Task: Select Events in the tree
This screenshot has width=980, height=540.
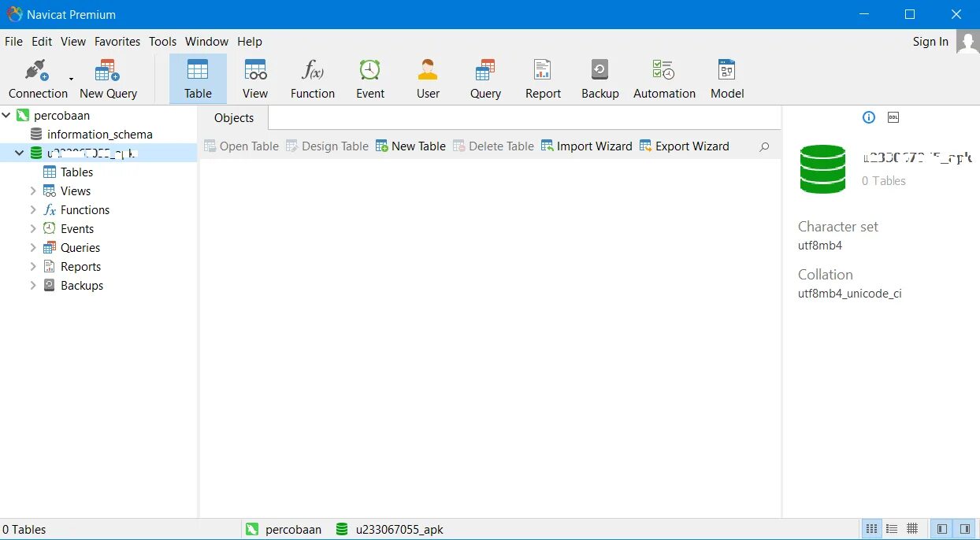Action: (x=76, y=229)
